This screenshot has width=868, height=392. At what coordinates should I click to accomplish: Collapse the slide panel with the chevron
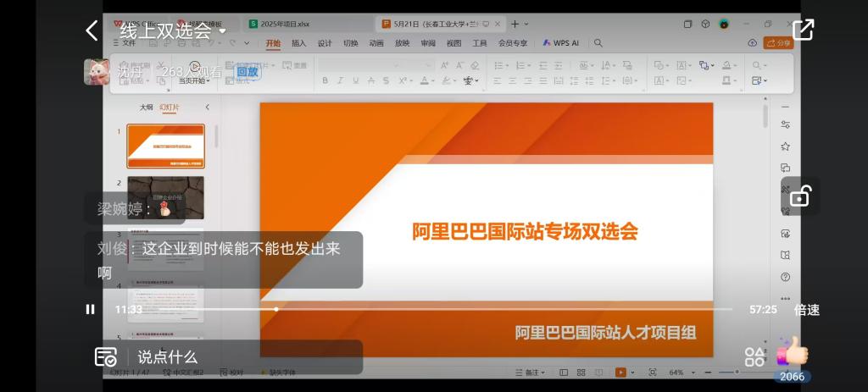[x=208, y=108]
